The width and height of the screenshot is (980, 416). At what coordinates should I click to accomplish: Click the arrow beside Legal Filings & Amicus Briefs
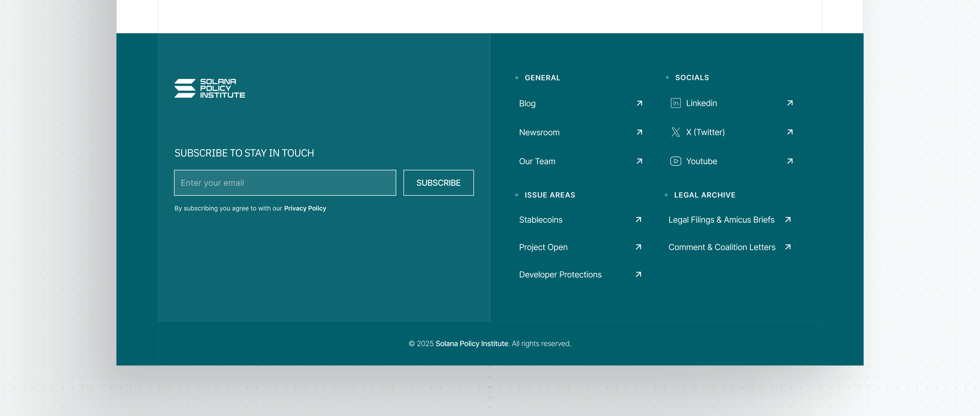click(x=788, y=220)
